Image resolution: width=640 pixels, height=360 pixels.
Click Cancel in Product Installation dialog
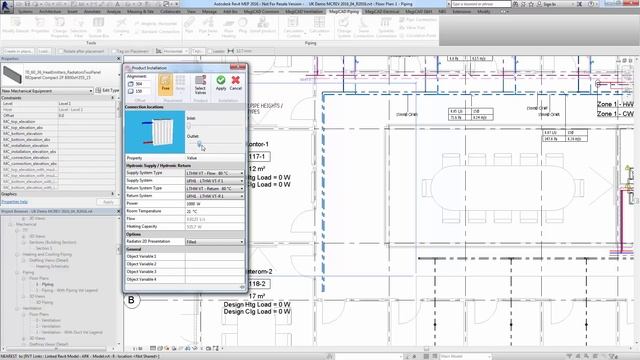pyautogui.click(x=236, y=83)
